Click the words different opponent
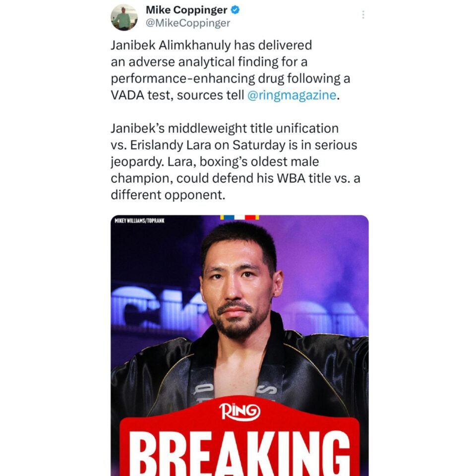This screenshot has height=476, width=476. pyautogui.click(x=168, y=195)
